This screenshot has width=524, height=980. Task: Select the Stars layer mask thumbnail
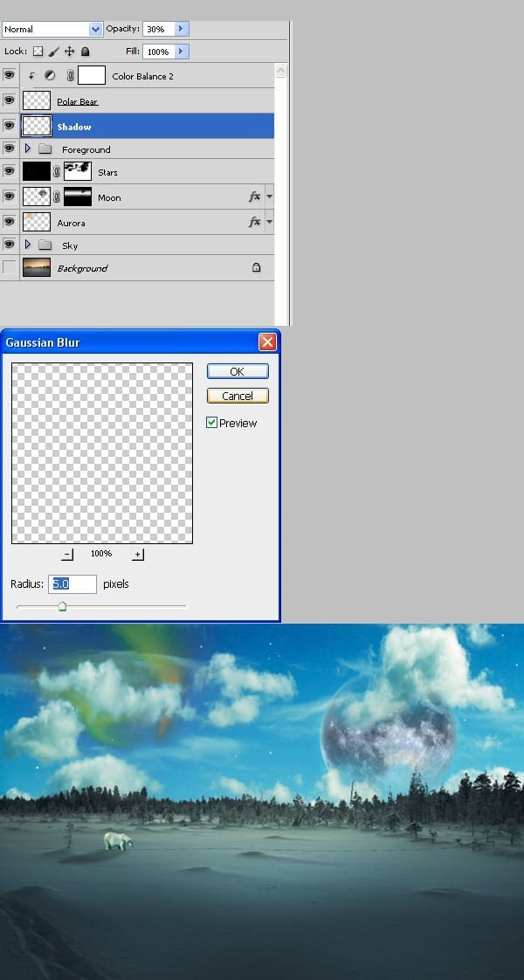pos(78,171)
